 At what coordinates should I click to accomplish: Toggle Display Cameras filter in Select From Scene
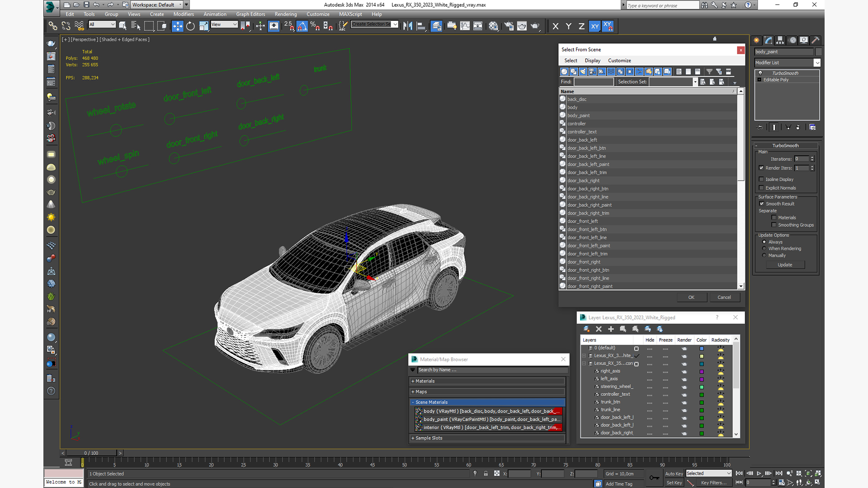[592, 71]
